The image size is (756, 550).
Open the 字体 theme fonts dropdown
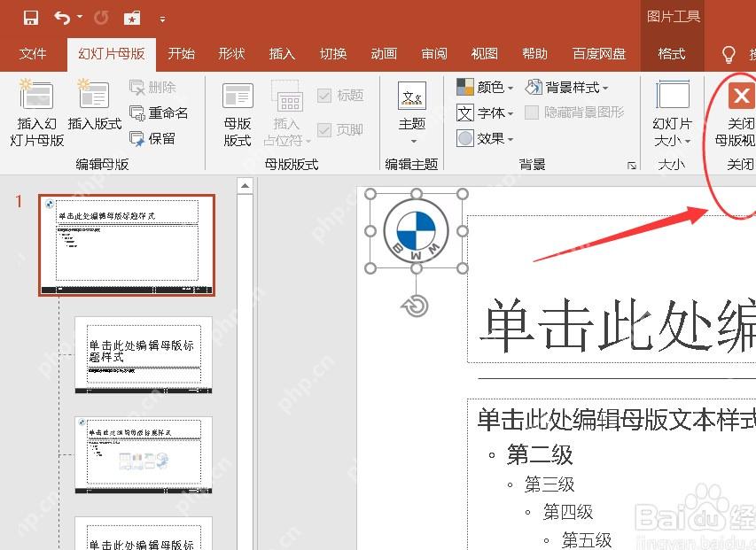click(x=485, y=113)
